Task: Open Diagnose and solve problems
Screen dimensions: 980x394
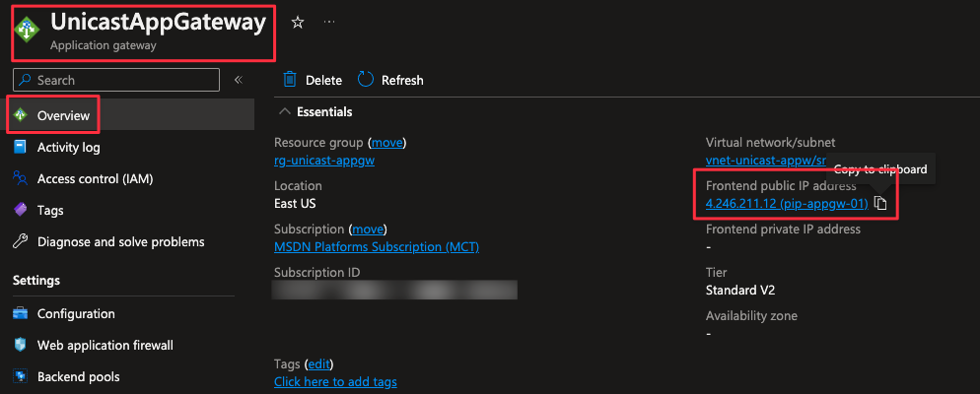Action: pos(120,241)
